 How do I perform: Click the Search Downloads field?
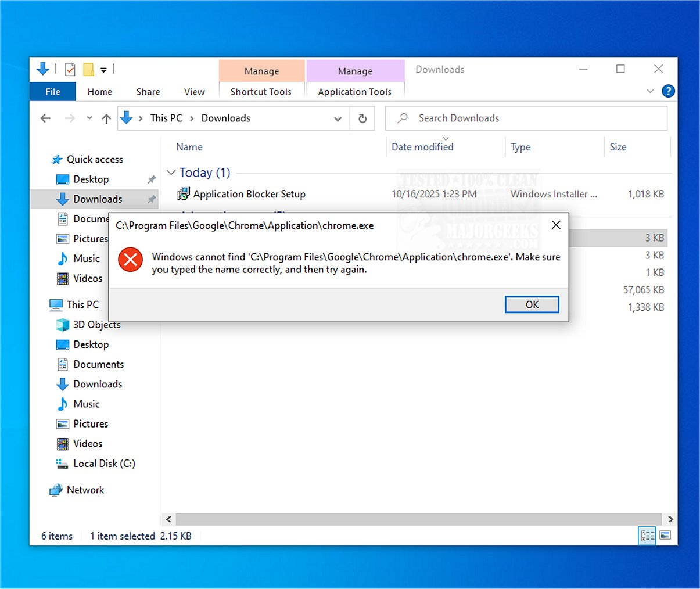pos(526,118)
